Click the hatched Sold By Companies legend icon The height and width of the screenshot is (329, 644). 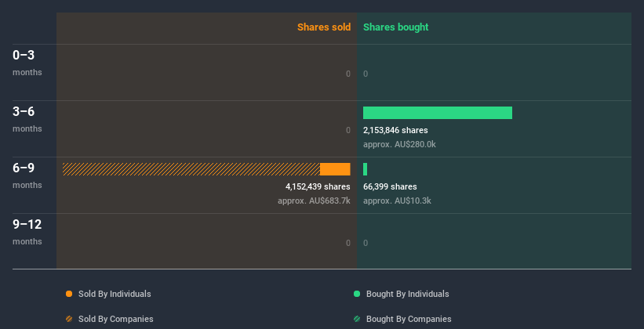[69, 319]
